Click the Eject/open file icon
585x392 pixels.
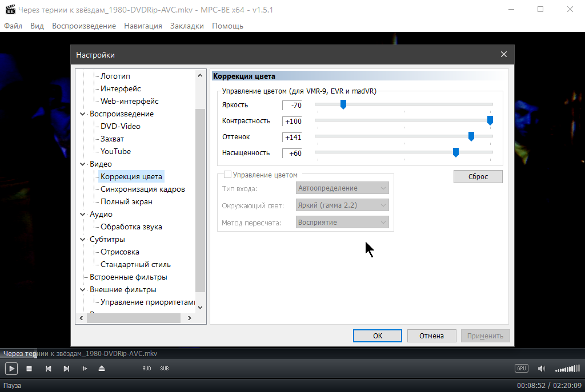coord(102,369)
